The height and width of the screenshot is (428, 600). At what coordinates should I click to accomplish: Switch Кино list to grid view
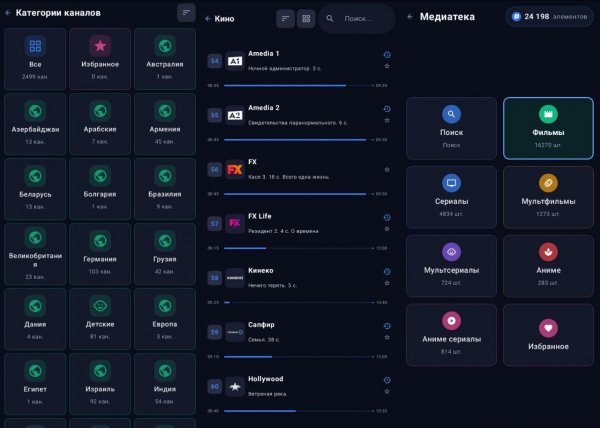point(306,18)
